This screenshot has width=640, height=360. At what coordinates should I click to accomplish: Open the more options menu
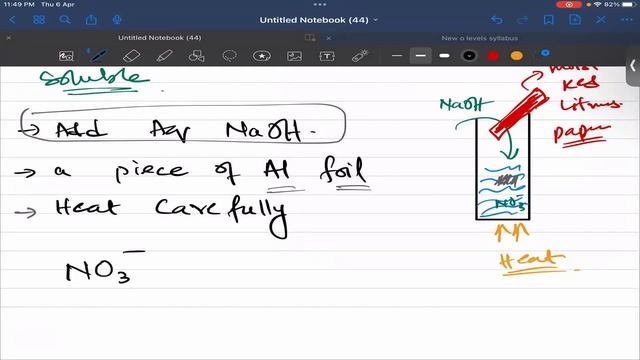click(627, 20)
